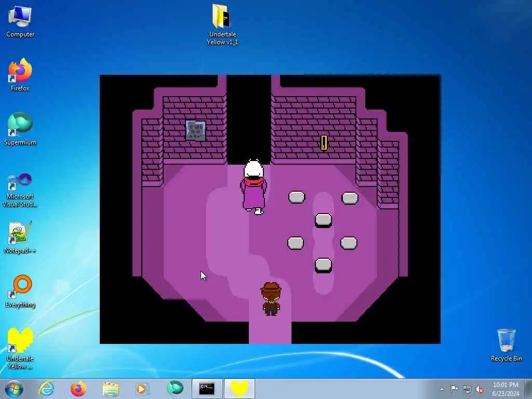Show hidden tray icons arrow
The height and width of the screenshot is (399, 532).
(442, 389)
